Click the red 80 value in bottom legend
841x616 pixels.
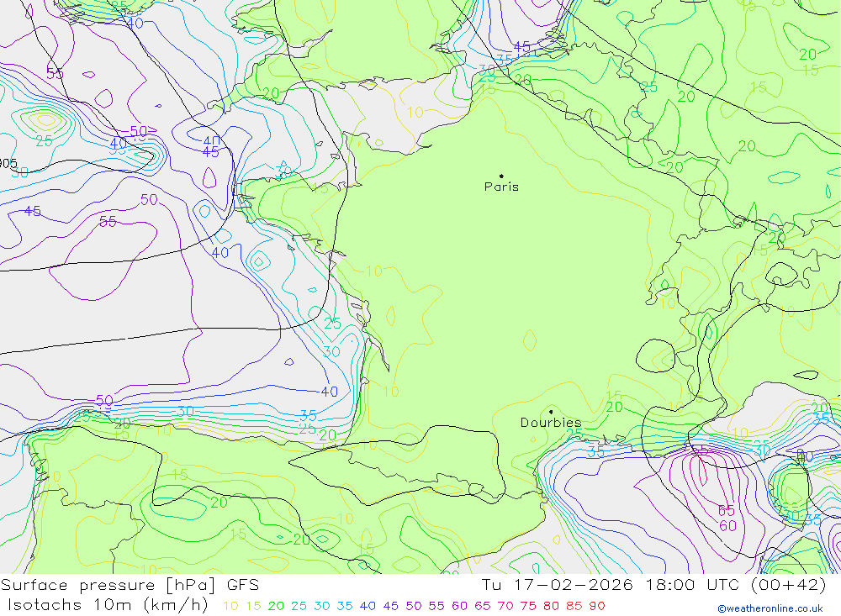[x=552, y=606]
